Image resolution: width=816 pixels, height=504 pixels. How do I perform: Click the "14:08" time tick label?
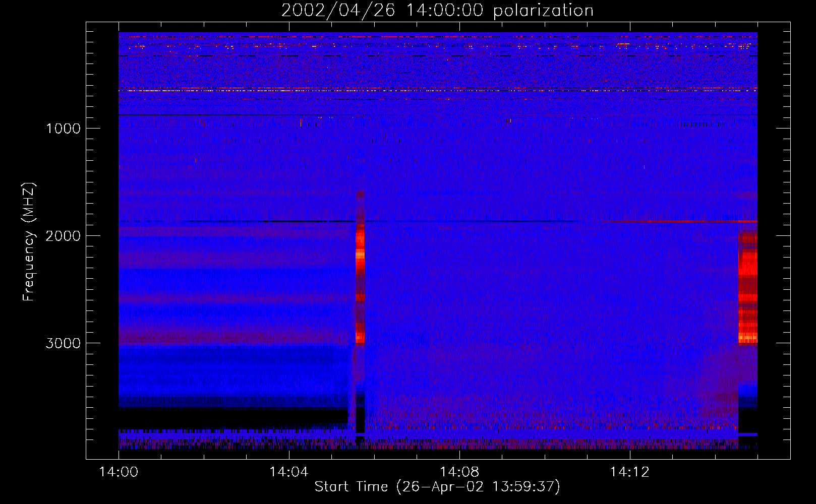pos(459,472)
